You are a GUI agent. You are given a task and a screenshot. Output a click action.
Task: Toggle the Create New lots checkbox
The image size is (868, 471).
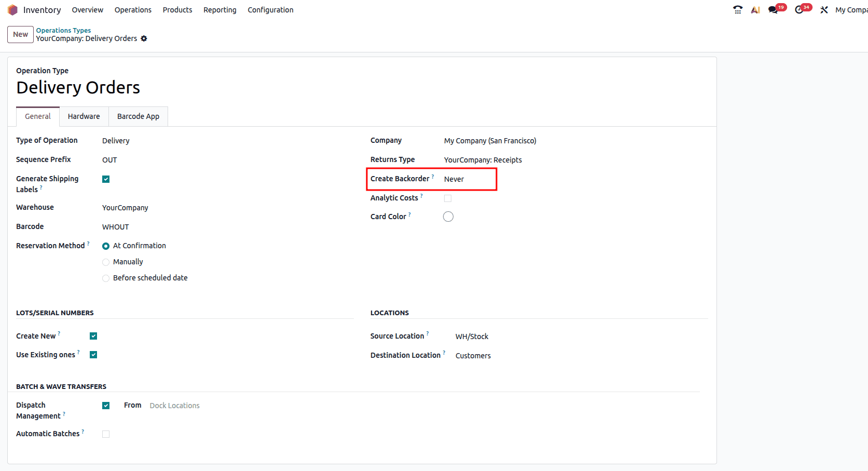coord(93,336)
